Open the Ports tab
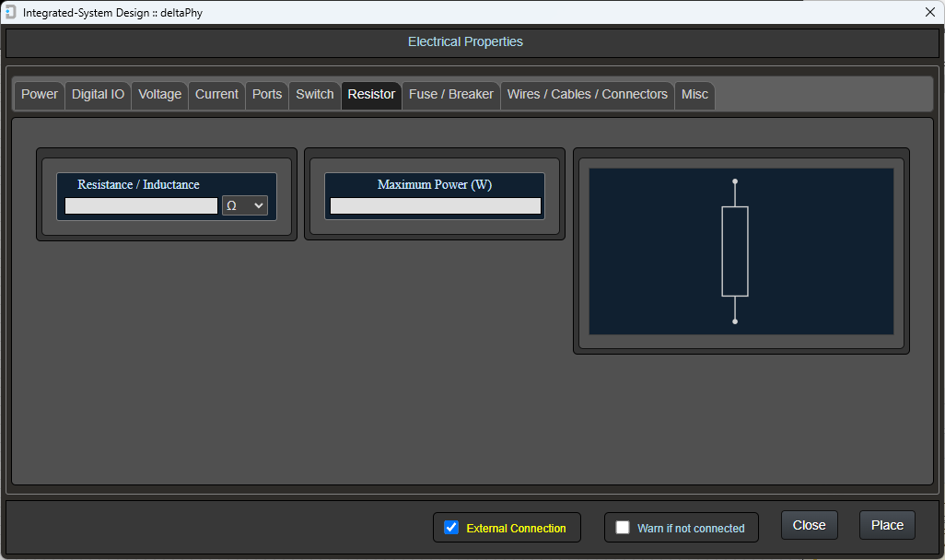The width and height of the screenshot is (945, 560). [267, 95]
